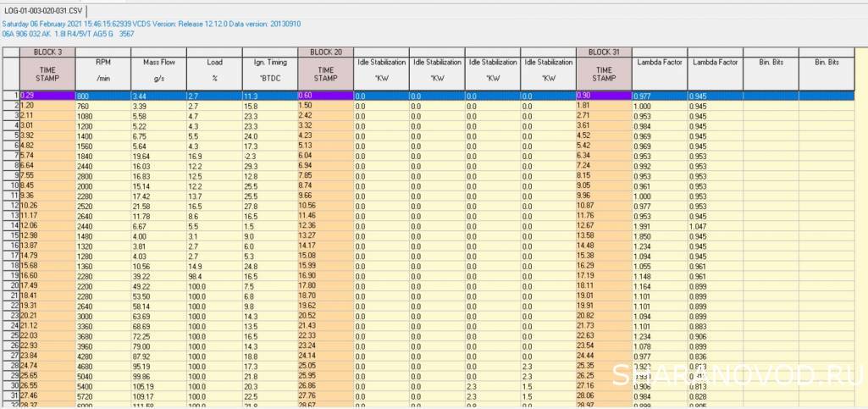Select the Ign. Timing column header
Viewport: 868px width, 409px height.
[x=269, y=71]
